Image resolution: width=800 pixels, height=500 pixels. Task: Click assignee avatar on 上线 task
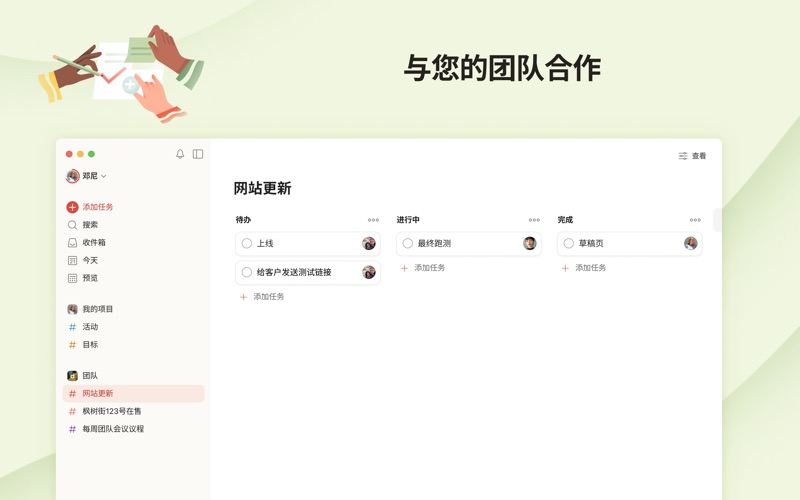(x=369, y=243)
